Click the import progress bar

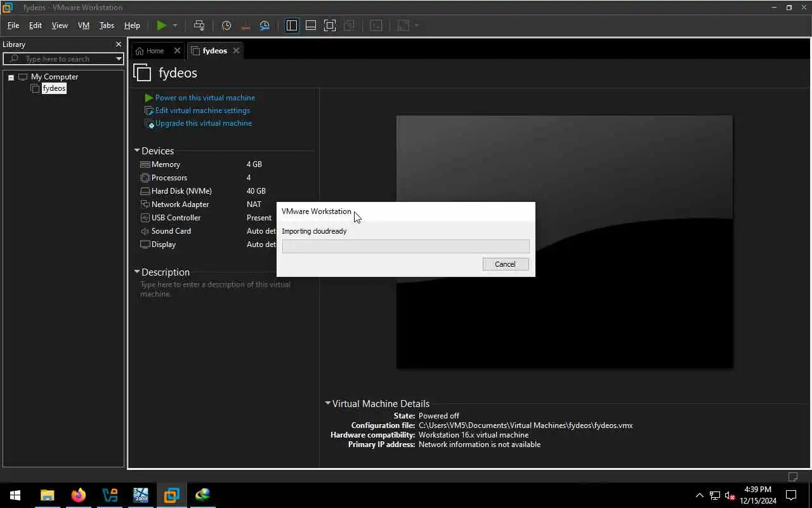point(405,246)
